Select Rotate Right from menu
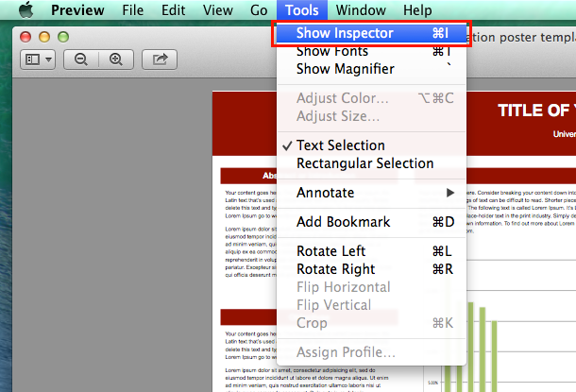The height and width of the screenshot is (392, 576). pos(371,269)
